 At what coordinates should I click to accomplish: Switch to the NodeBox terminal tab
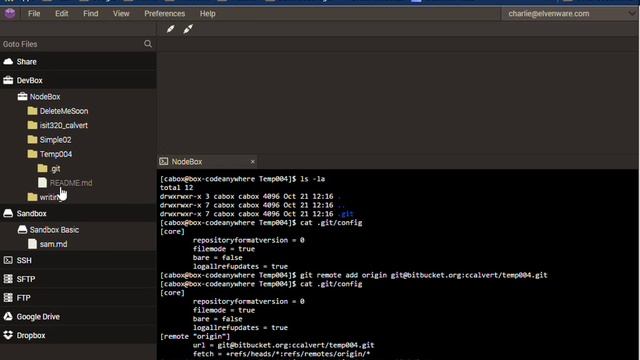click(x=208, y=162)
